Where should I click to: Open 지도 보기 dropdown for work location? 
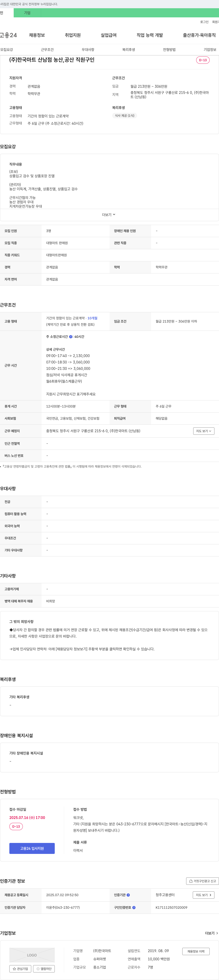(204, 431)
